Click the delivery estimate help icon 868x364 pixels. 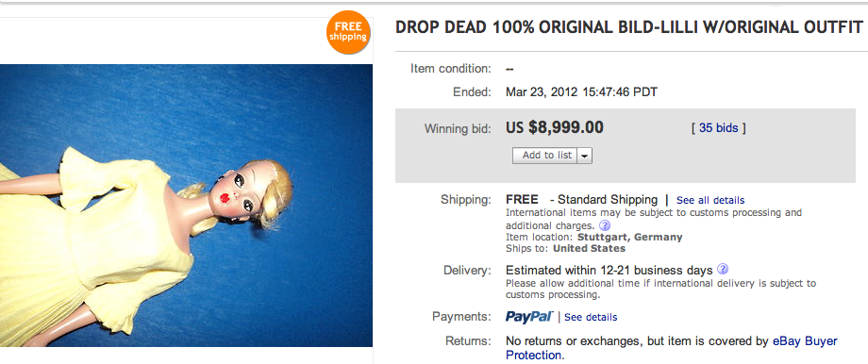723,270
